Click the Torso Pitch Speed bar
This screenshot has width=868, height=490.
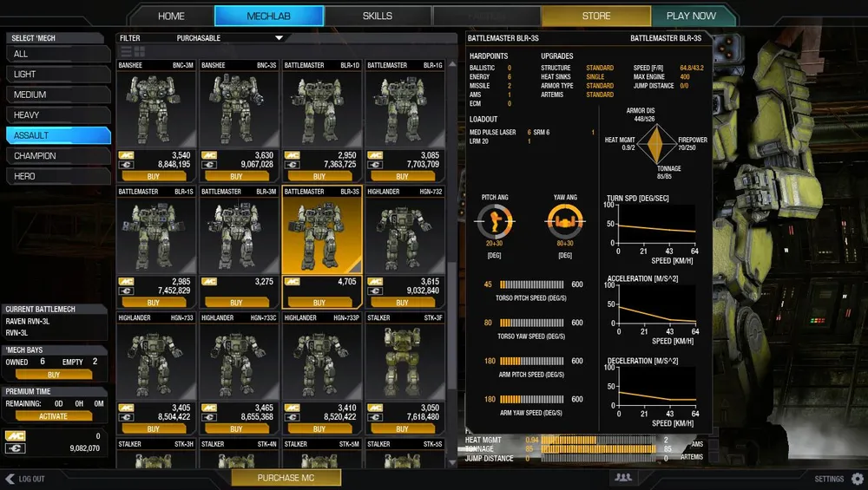(x=529, y=284)
